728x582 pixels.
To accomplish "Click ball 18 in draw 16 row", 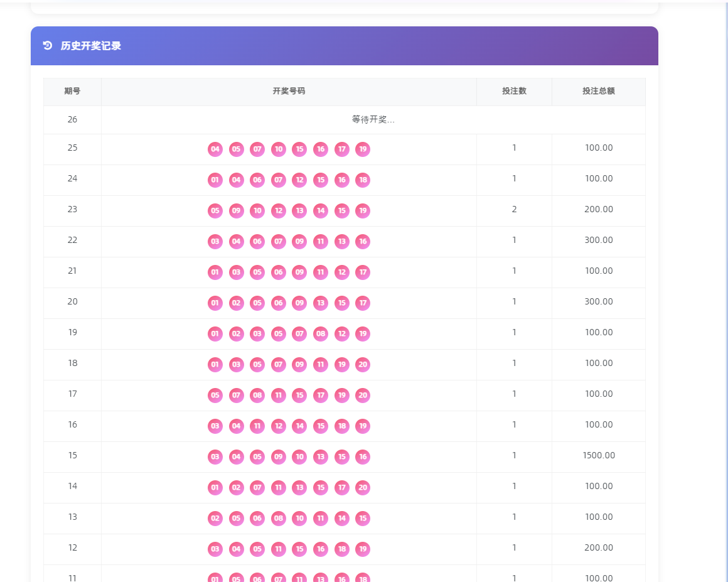I will pyautogui.click(x=341, y=426).
